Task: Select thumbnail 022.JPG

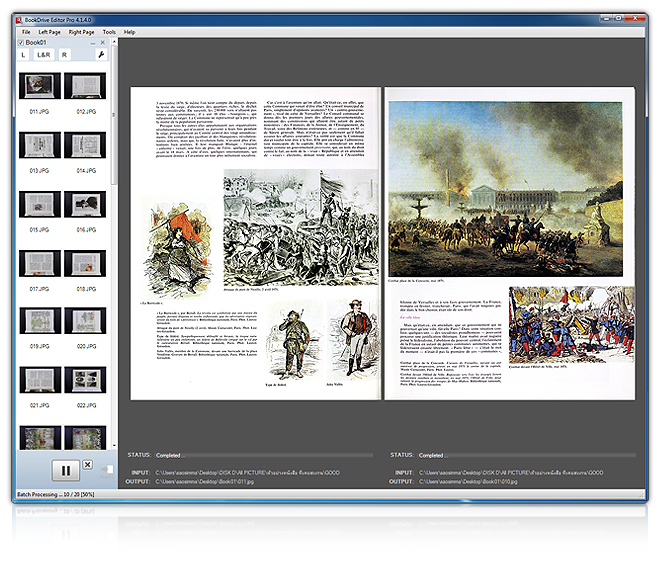Action: pos(85,380)
